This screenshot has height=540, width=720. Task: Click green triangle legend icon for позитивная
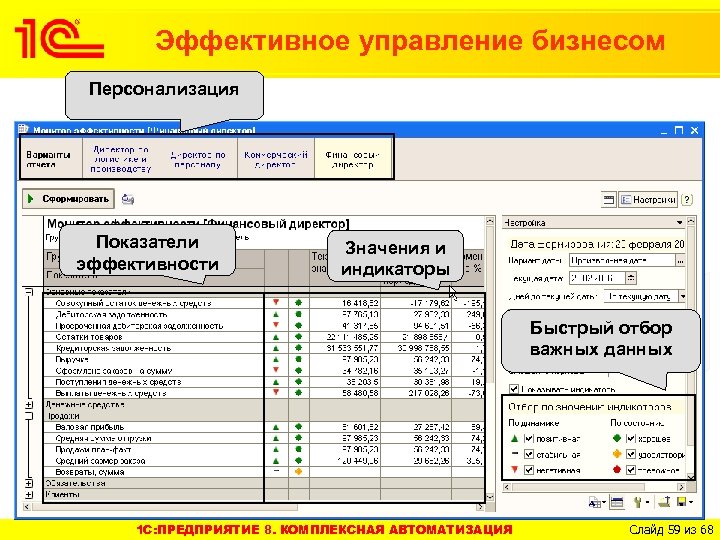pos(514,439)
